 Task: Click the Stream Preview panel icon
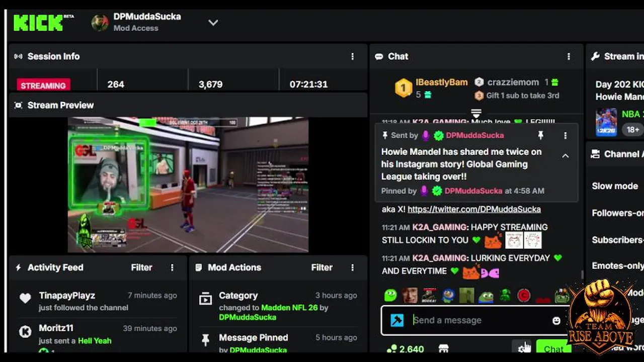pos(19,105)
